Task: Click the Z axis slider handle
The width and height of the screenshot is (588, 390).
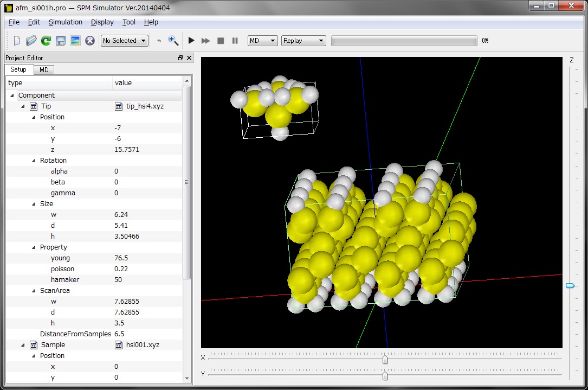Action: click(570, 285)
